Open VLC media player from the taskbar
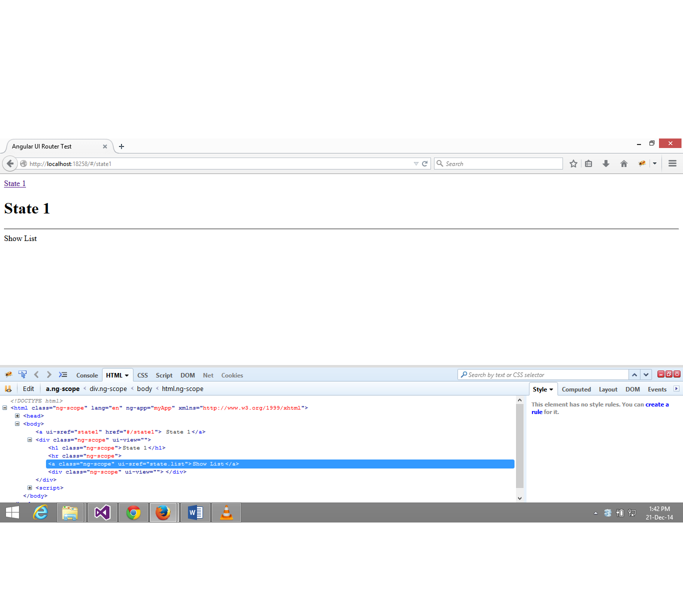This screenshot has width=683, height=616. (226, 512)
